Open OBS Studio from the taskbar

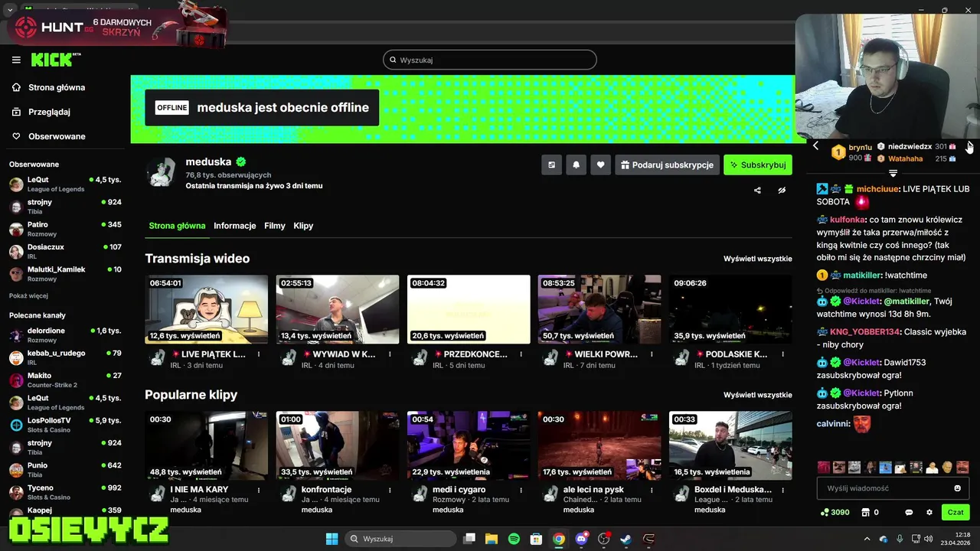tap(604, 539)
